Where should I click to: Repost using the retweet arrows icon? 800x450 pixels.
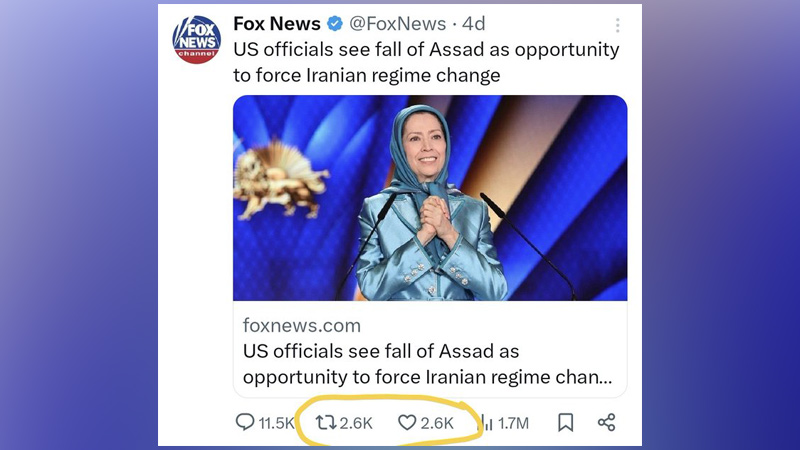pyautogui.click(x=325, y=423)
